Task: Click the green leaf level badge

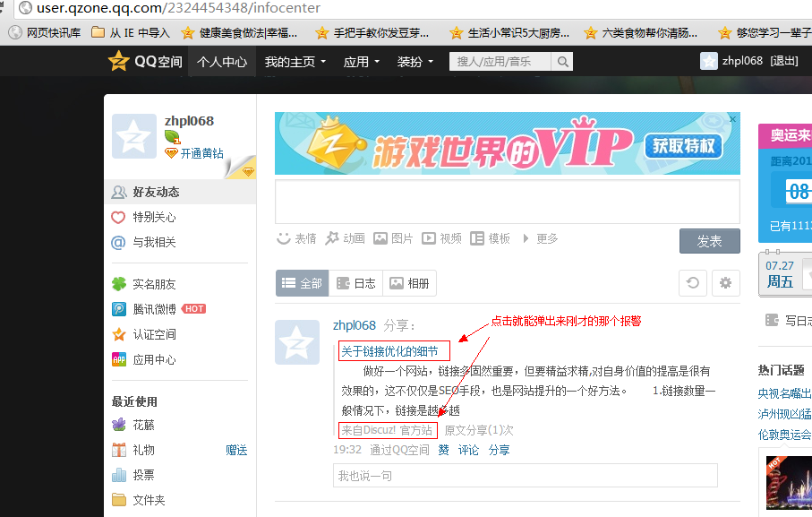Action: pyautogui.click(x=173, y=137)
